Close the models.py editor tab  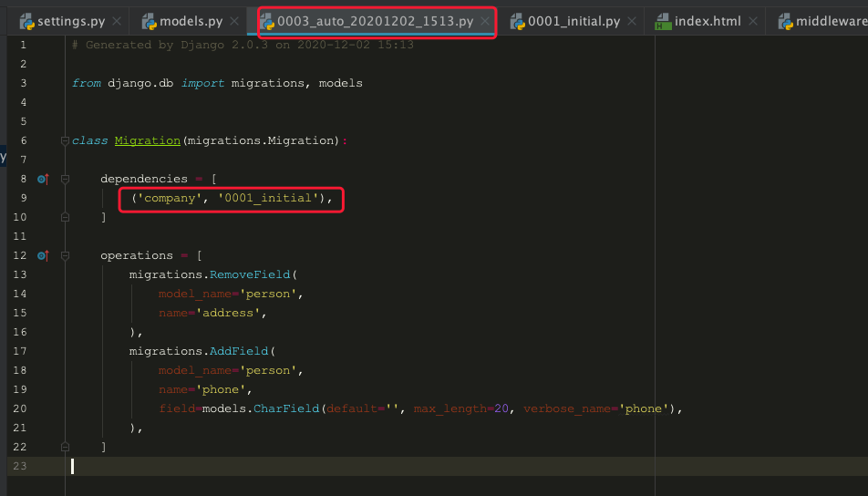(x=234, y=21)
